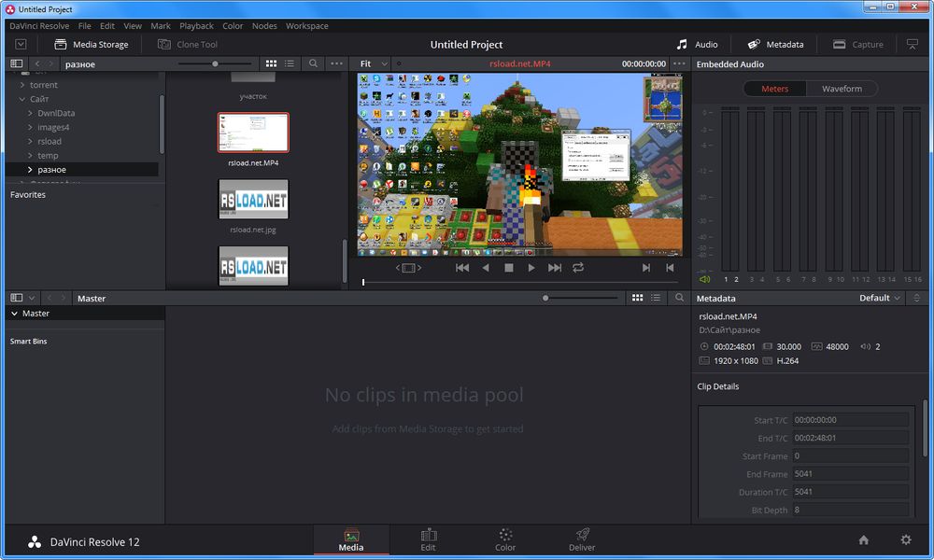The image size is (934, 560).
Task: Select the Clone Tool
Action: [x=187, y=44]
